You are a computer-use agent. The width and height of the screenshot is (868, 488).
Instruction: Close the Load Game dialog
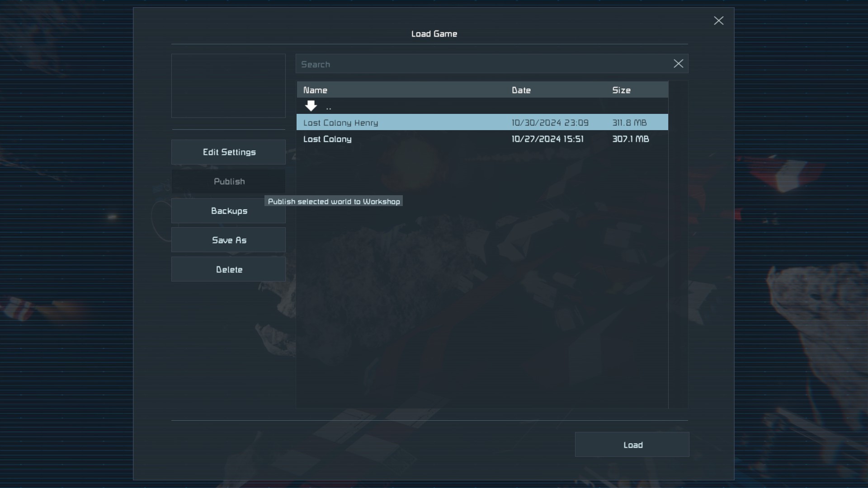click(718, 21)
